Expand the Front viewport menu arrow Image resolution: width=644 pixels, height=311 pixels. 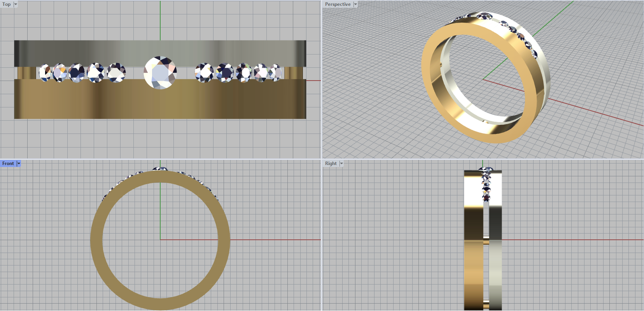tap(19, 164)
